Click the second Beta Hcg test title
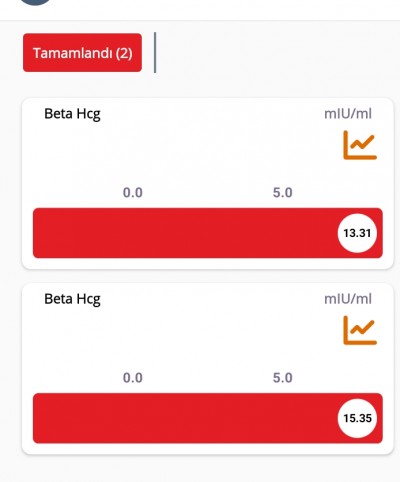Image resolution: width=400 pixels, height=482 pixels. [x=72, y=299]
